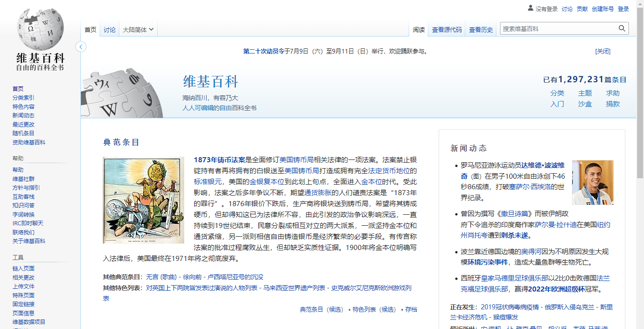The width and height of the screenshot is (644, 329).
Task: Click the 特色列表（候选）link
Action: (x=375, y=309)
